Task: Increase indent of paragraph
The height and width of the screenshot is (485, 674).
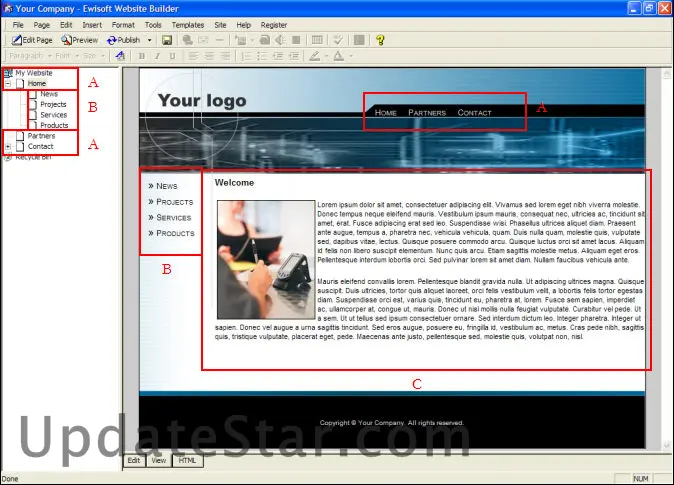Action: click(294, 56)
